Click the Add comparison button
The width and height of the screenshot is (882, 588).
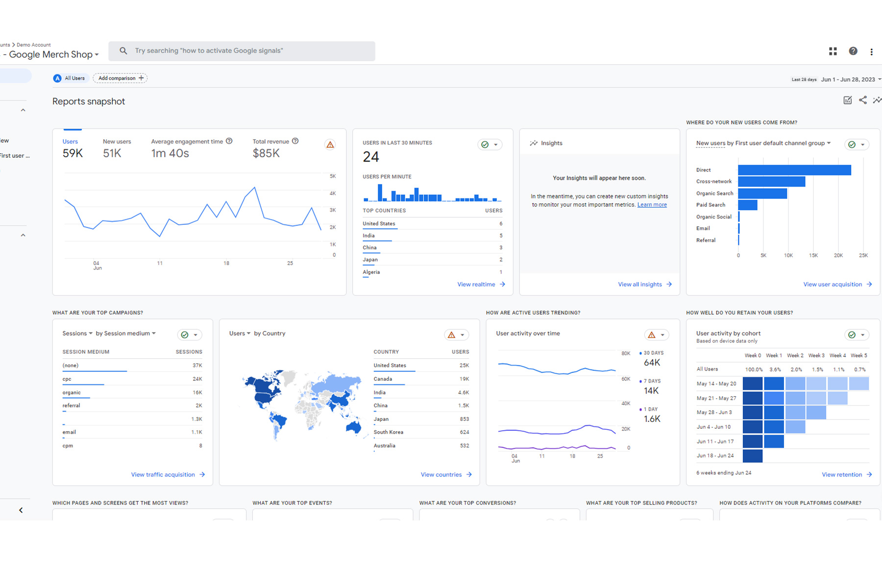point(120,78)
